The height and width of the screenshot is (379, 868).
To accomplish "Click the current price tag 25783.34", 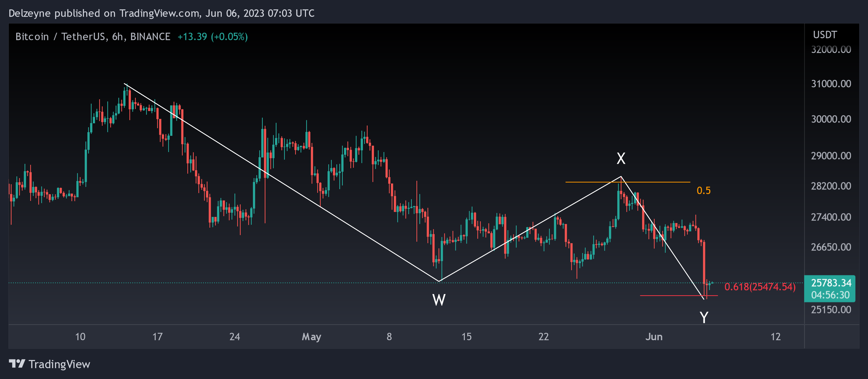I will [x=831, y=282].
